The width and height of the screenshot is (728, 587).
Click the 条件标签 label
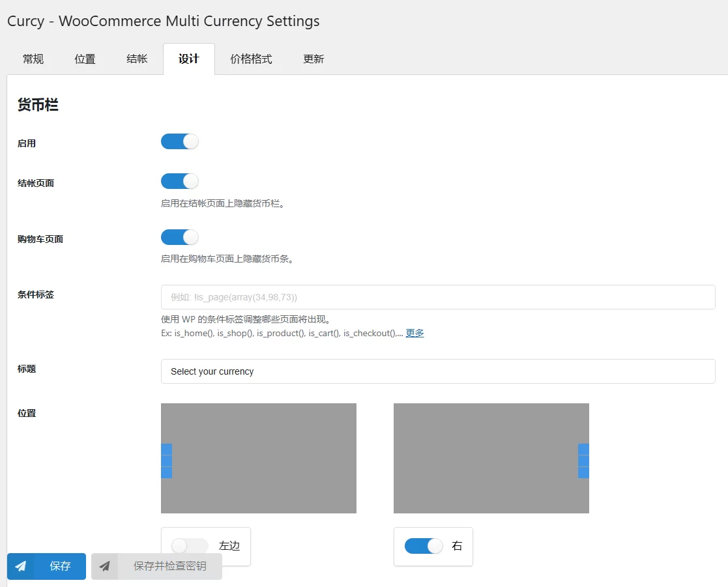36,294
